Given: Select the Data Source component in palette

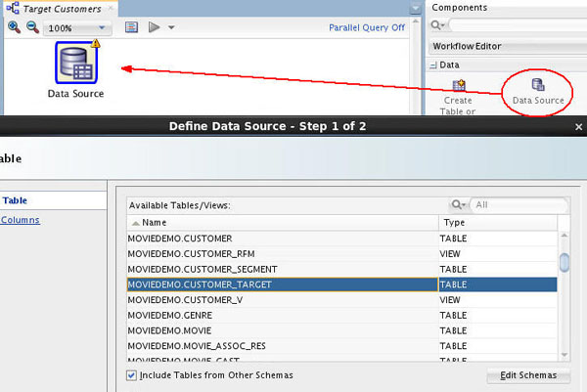Looking at the screenshot, I should pyautogui.click(x=538, y=92).
